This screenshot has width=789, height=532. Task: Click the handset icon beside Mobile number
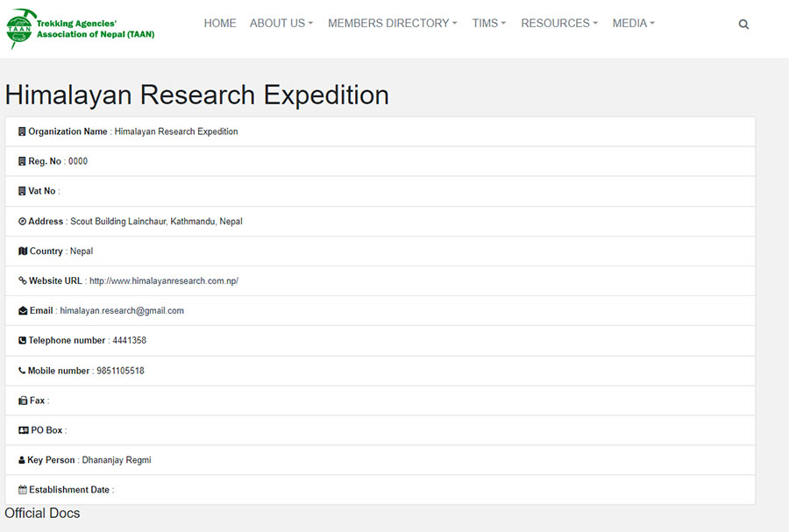[22, 371]
